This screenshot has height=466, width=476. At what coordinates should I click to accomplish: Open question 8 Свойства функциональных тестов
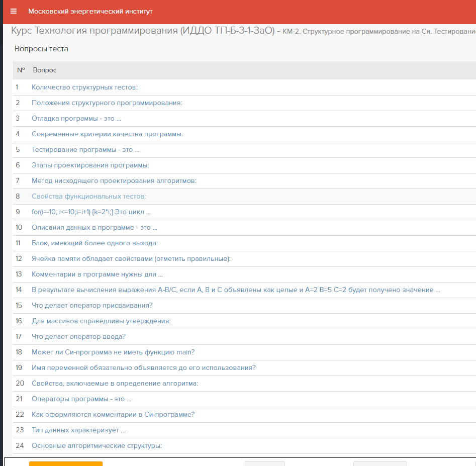click(x=88, y=197)
